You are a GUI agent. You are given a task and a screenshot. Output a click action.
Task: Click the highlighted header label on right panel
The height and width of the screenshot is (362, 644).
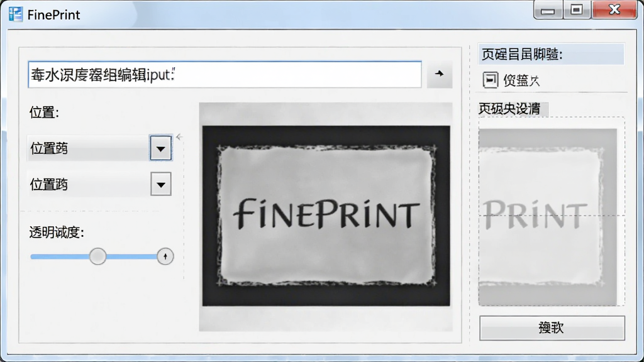551,54
